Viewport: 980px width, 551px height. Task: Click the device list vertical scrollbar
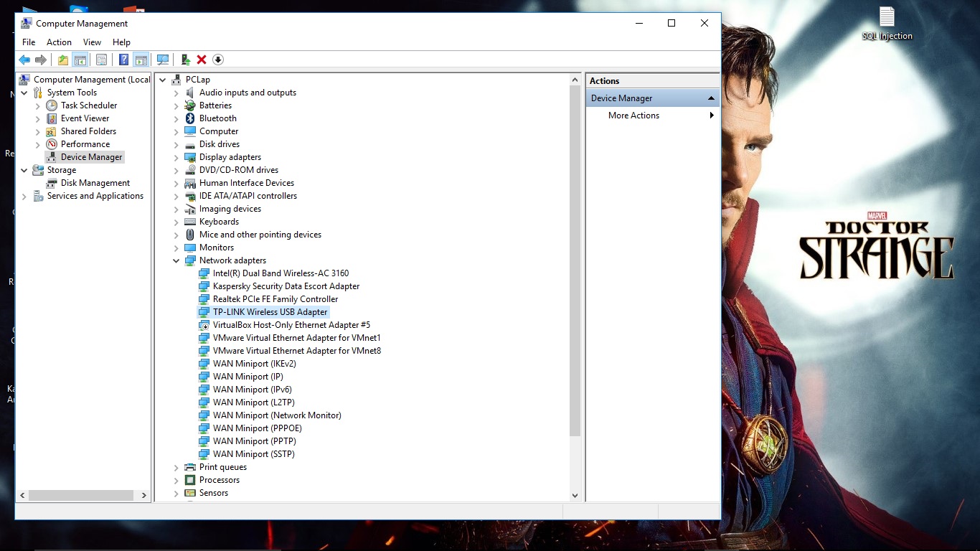[x=575, y=287]
